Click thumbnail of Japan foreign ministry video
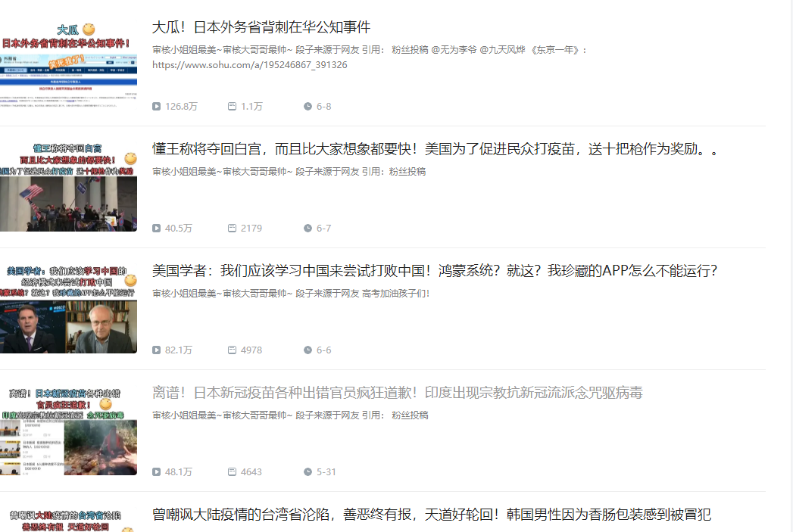The height and width of the screenshot is (532, 793). coord(68,65)
